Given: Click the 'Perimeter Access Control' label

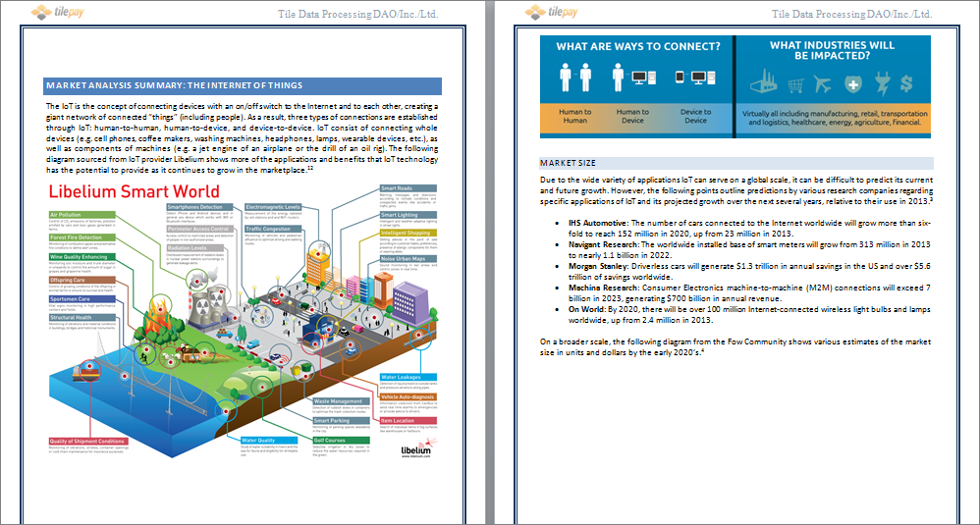Looking at the screenshot, I should 200,229.
